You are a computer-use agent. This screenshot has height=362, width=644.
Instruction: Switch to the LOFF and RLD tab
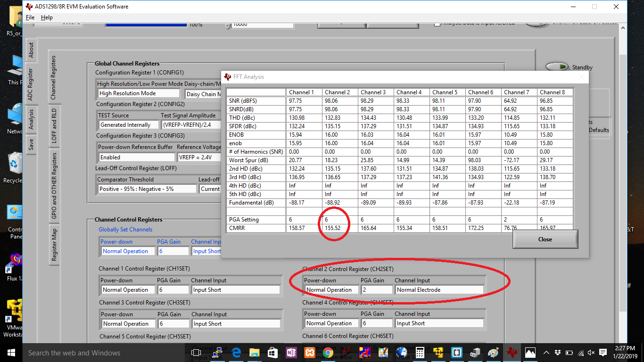54,126
